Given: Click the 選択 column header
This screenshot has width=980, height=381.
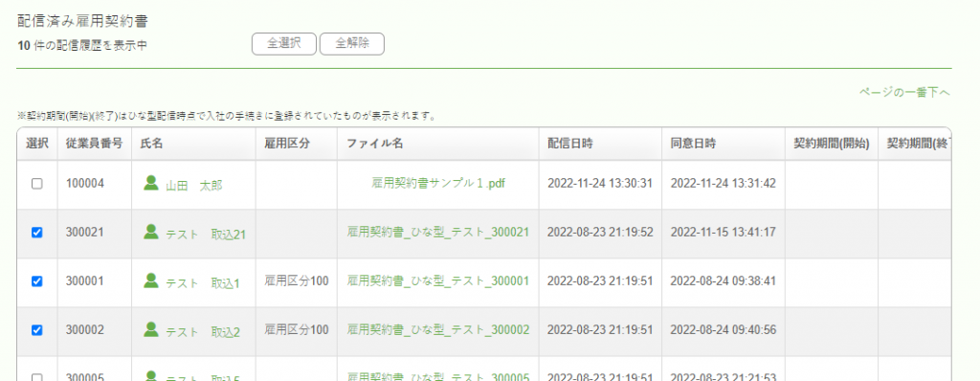Looking at the screenshot, I should (37, 144).
